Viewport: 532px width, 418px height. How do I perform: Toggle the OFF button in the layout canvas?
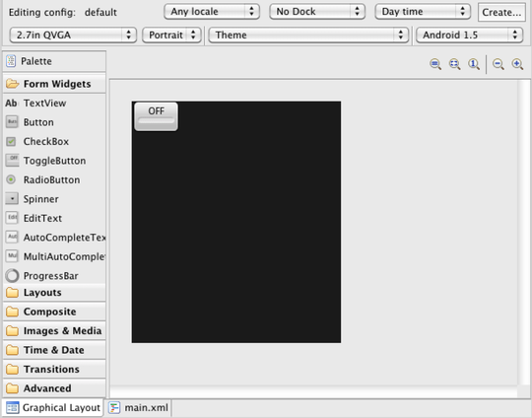pos(156,116)
